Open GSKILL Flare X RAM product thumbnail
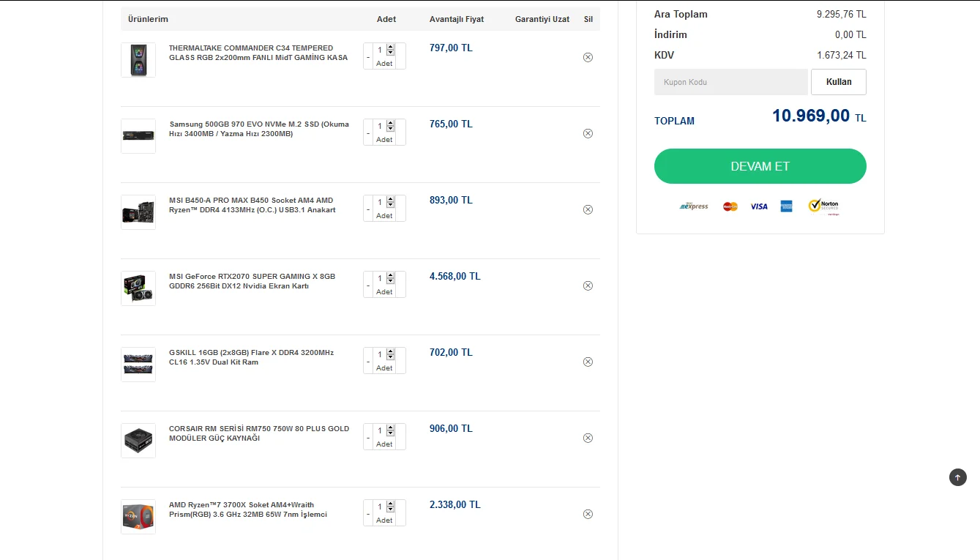Viewport: 980px width, 560px height. coord(138,365)
